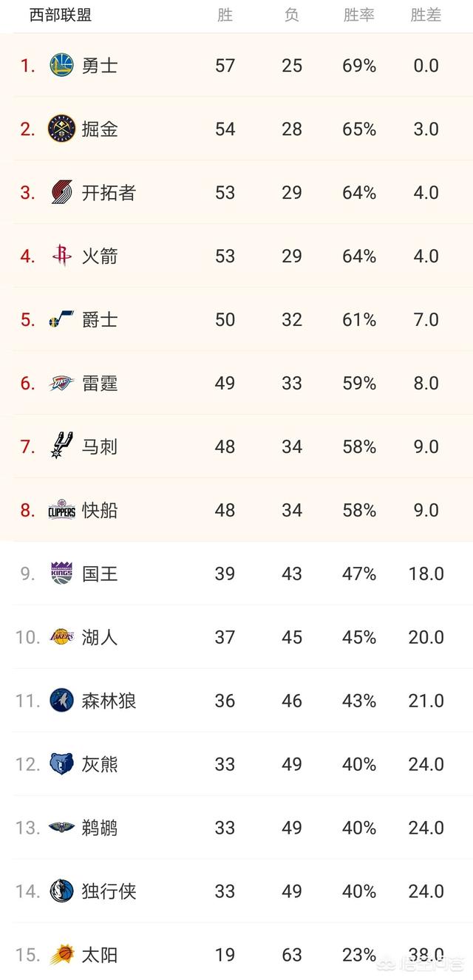Tap the Timberwolves team logo
Viewport: 473px width, 980px height.
[61, 700]
